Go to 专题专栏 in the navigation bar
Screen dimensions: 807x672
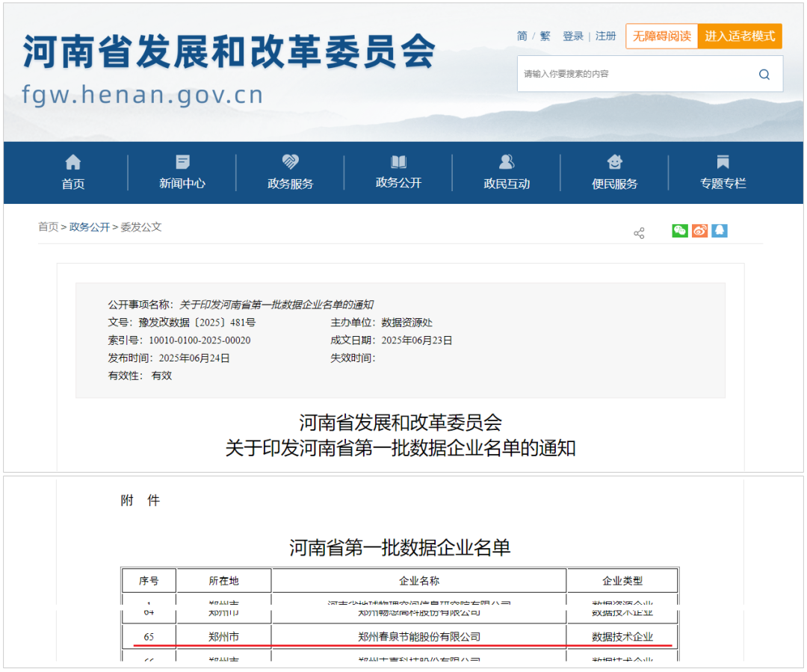[723, 172]
